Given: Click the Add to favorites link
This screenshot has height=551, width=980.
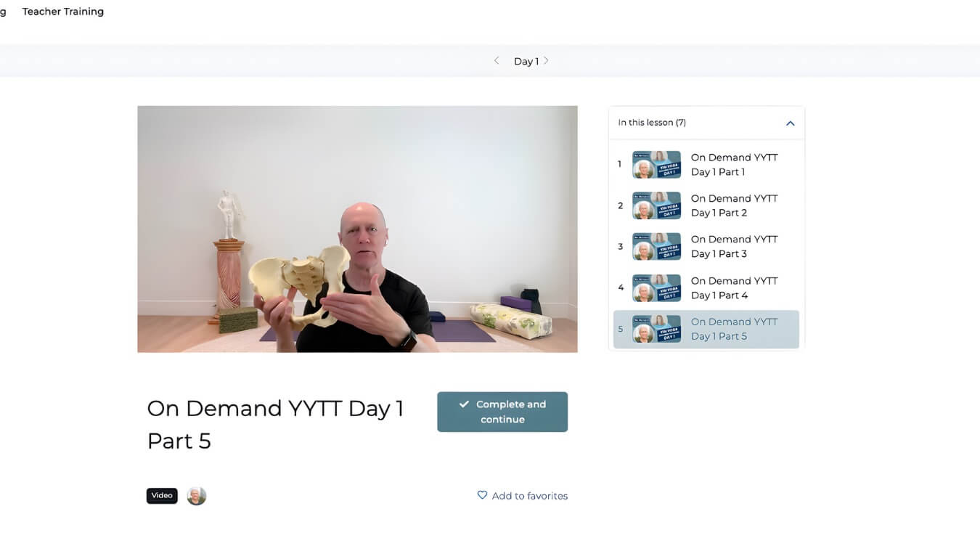Looking at the screenshot, I should pyautogui.click(x=530, y=496).
